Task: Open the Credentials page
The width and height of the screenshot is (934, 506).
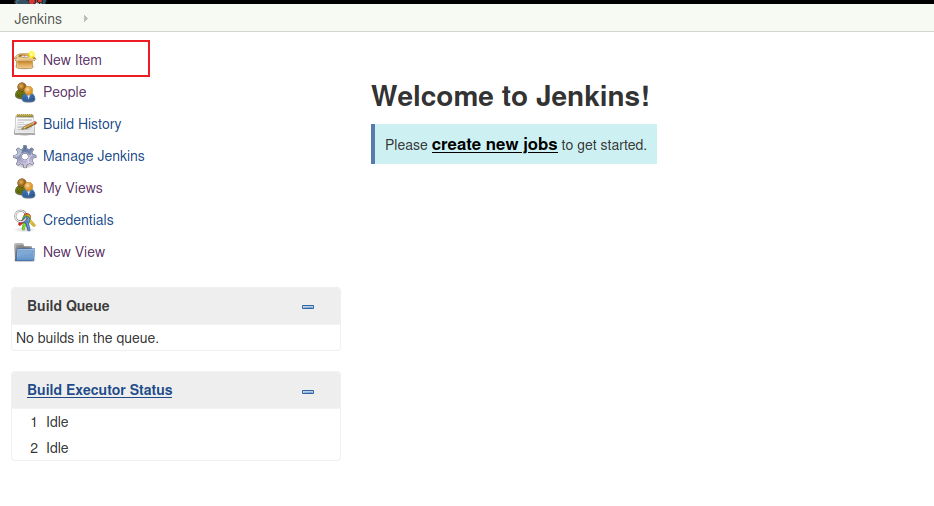Action: point(78,220)
